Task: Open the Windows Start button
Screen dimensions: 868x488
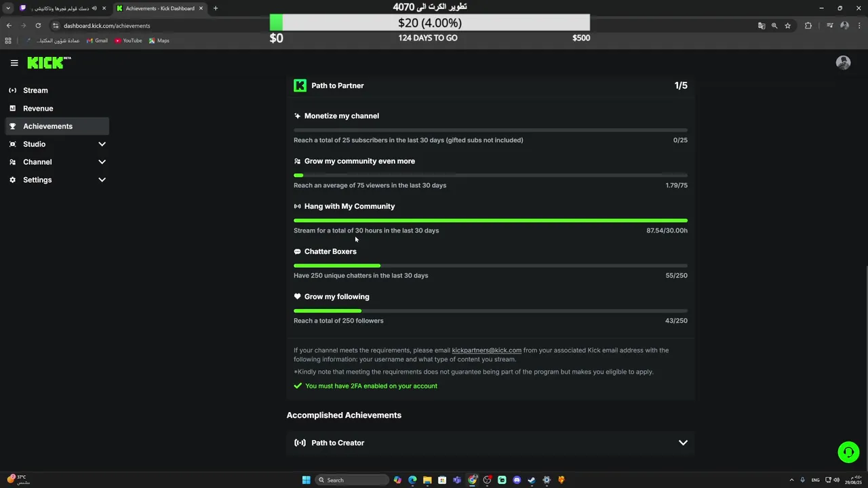Action: tap(306, 480)
